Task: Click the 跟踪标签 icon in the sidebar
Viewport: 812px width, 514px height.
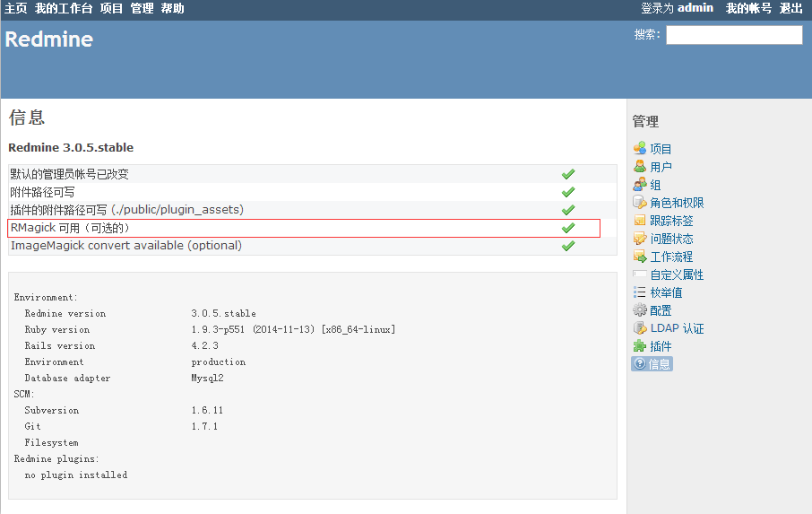Action: [640, 220]
